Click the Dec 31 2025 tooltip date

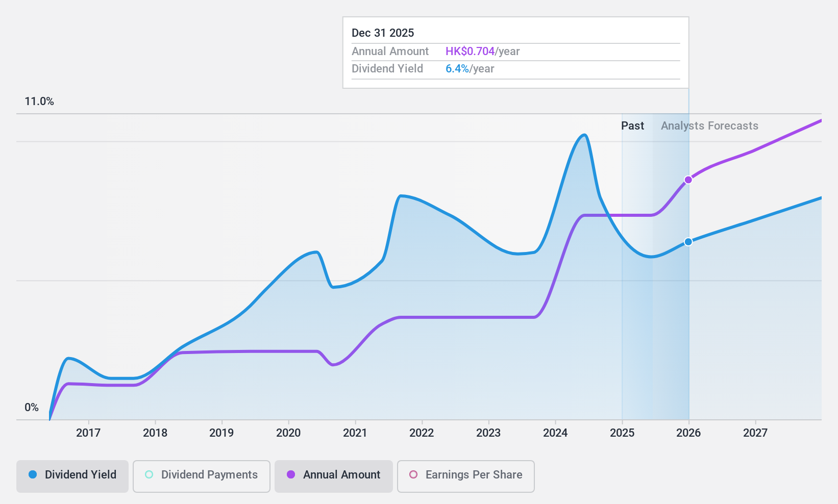point(383,33)
